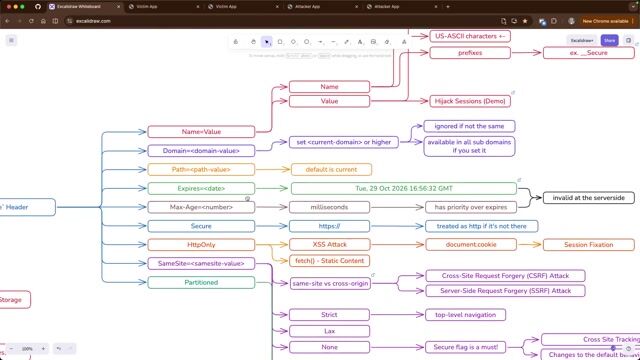Open a new browser tab
640x360 pixels.
tap(448, 7)
